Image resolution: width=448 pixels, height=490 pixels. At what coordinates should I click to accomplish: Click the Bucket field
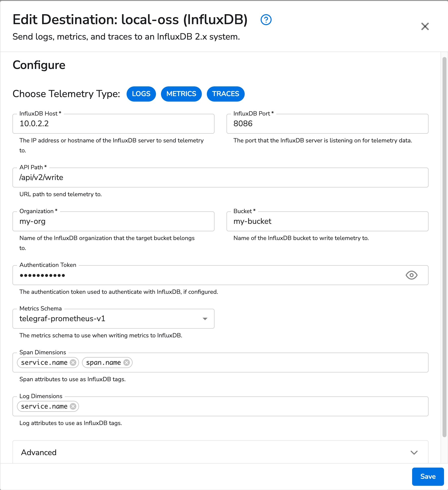pyautogui.click(x=327, y=221)
